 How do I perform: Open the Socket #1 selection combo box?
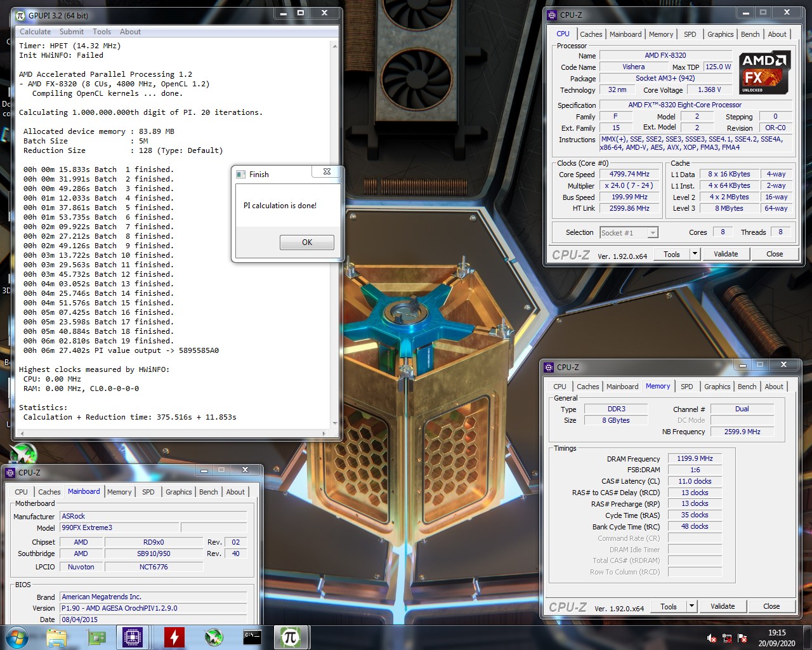629,233
